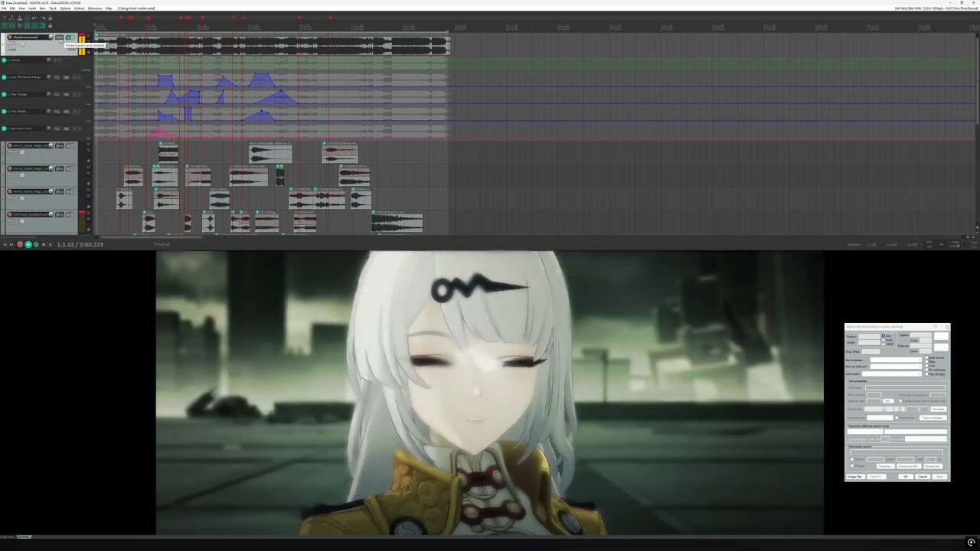The image size is (980, 551).
Task: Open the Item mix behavior dropdown
Action: pyautogui.click(x=896, y=367)
